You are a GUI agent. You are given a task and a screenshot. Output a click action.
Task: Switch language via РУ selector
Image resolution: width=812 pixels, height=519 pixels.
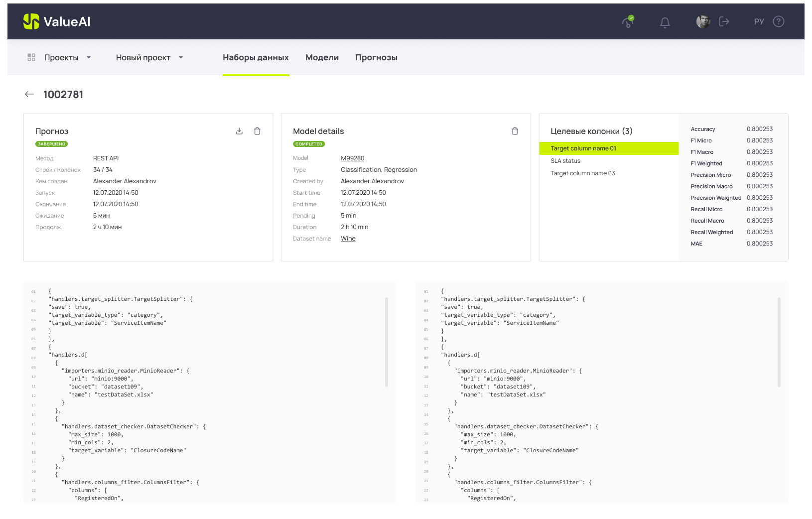click(x=759, y=22)
